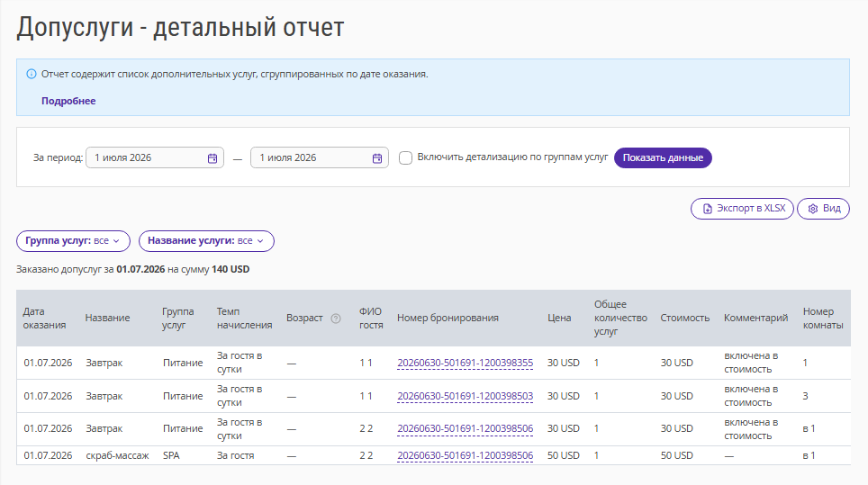Click the ФИО гостя column header

[371, 318]
